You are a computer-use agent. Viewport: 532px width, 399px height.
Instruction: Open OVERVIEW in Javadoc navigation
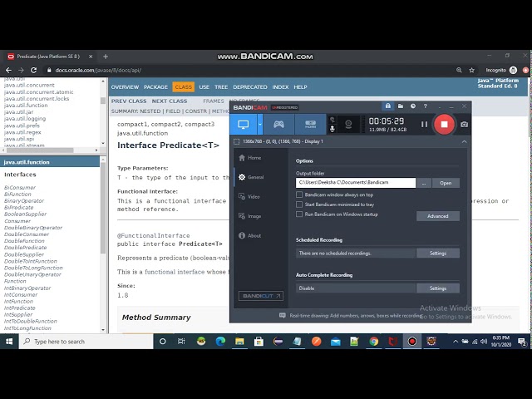point(125,87)
